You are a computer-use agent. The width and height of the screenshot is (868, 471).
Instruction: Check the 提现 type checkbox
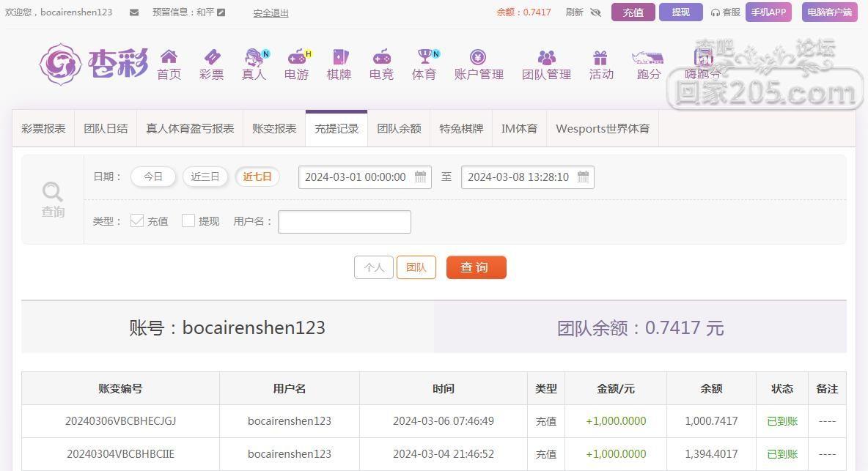[x=188, y=220]
